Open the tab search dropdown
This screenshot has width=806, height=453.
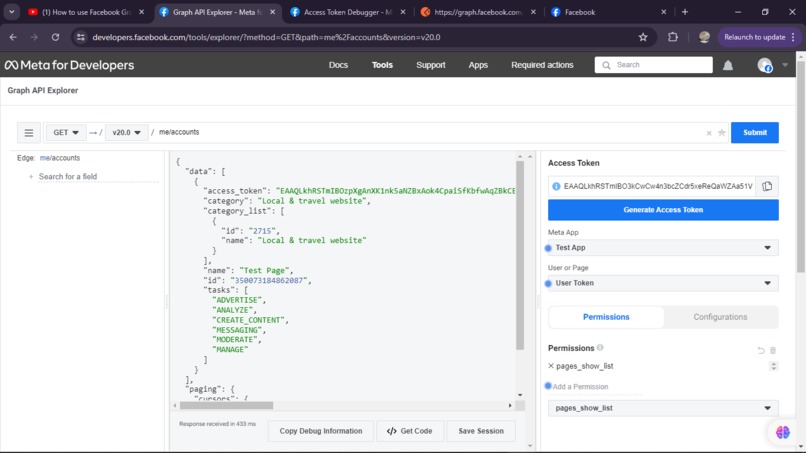(x=11, y=12)
